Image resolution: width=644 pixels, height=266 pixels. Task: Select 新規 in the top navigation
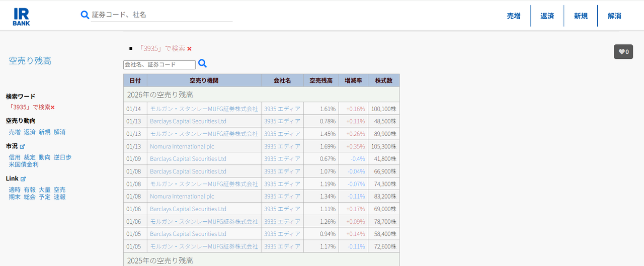coord(581,16)
